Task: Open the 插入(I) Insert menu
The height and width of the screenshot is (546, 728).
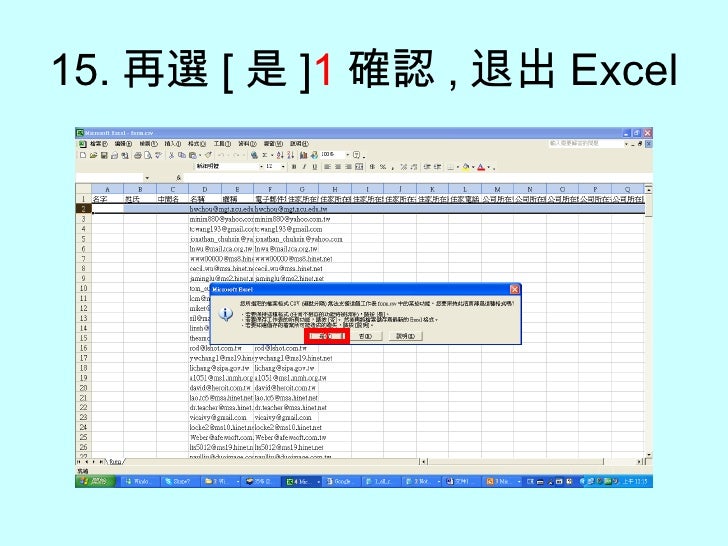Action: [x=173, y=144]
